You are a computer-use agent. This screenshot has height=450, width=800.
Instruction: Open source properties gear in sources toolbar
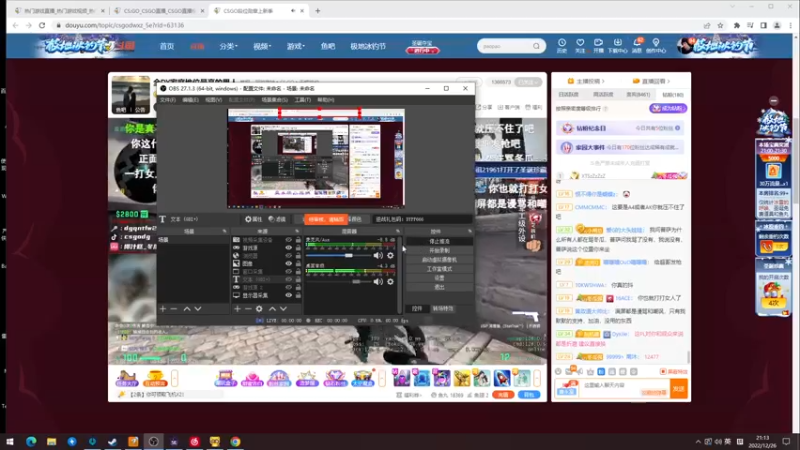point(259,309)
